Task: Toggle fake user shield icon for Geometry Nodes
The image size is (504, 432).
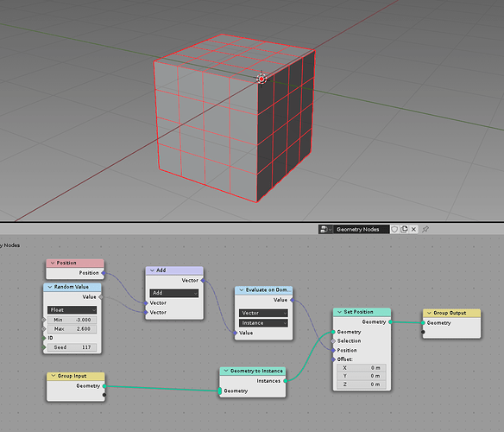Action: [394, 229]
